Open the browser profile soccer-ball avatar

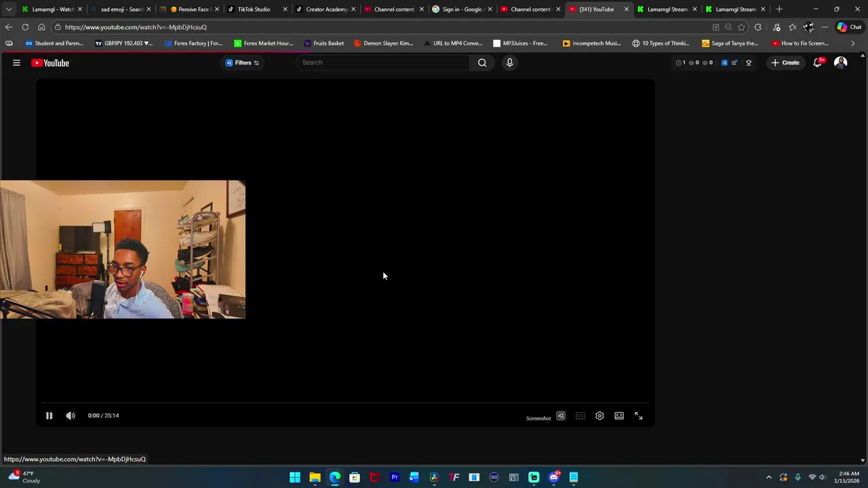[808, 27]
